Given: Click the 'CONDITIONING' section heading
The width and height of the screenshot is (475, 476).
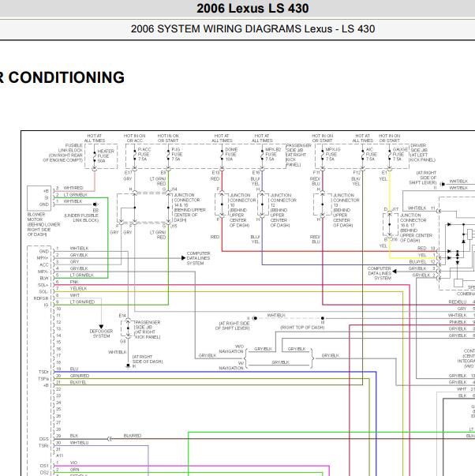Looking at the screenshot, I should click(66, 77).
